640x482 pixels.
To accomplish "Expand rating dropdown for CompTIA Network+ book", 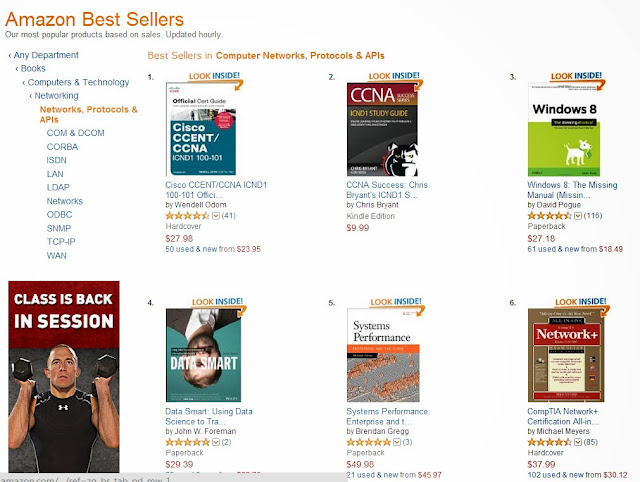I will pyautogui.click(x=578, y=442).
